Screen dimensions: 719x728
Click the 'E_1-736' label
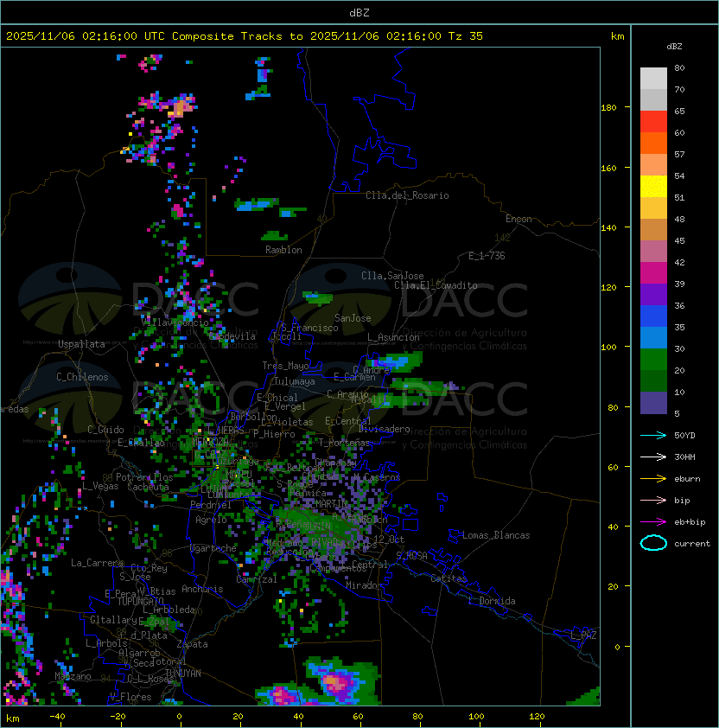point(487,256)
